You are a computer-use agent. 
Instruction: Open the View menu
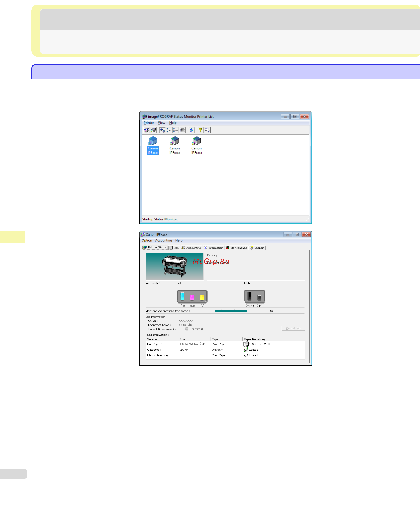click(161, 123)
